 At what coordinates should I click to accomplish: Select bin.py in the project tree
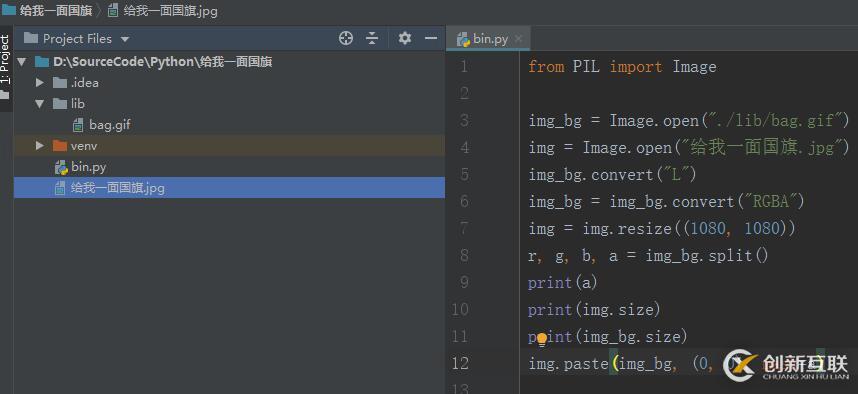point(89,167)
